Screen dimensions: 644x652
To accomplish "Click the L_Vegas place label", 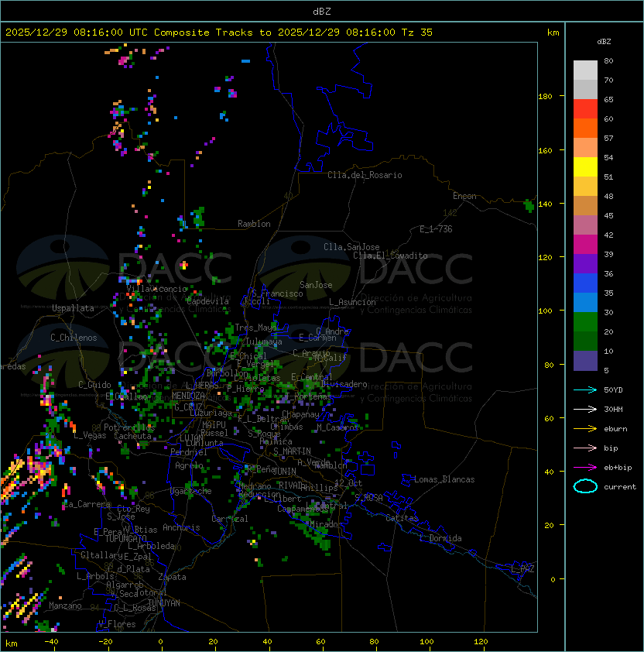I will (90, 436).
